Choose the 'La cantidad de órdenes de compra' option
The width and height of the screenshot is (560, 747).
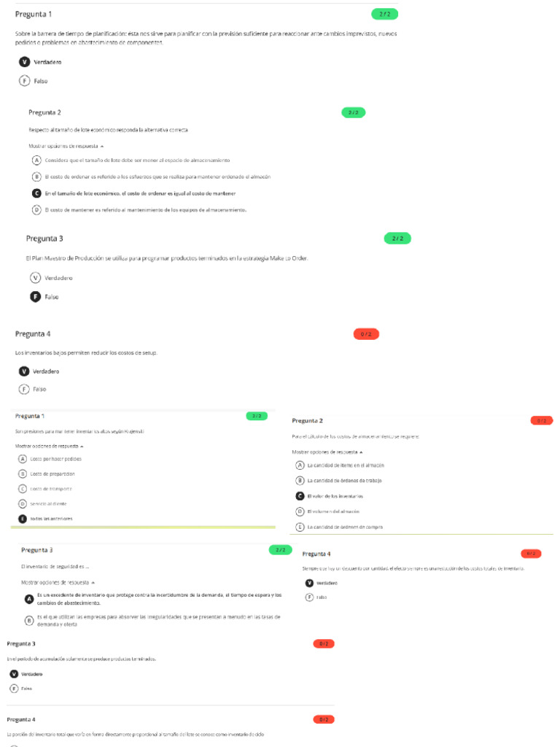click(300, 527)
